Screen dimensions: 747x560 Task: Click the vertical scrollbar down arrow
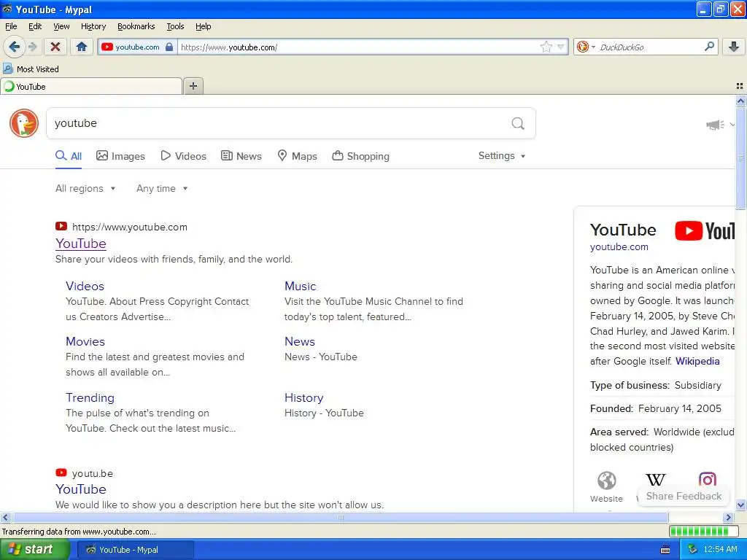pos(740,505)
